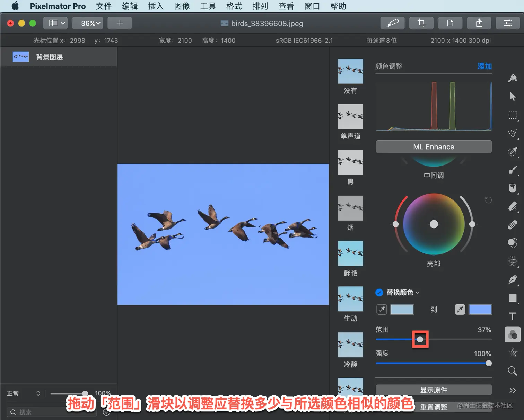This screenshot has height=420, width=524.
Task: Show more tools with double chevron
Action: [x=513, y=390]
